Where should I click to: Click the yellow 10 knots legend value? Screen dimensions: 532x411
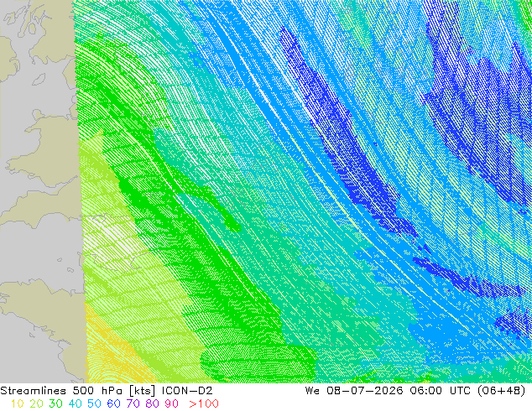[x=18, y=404]
